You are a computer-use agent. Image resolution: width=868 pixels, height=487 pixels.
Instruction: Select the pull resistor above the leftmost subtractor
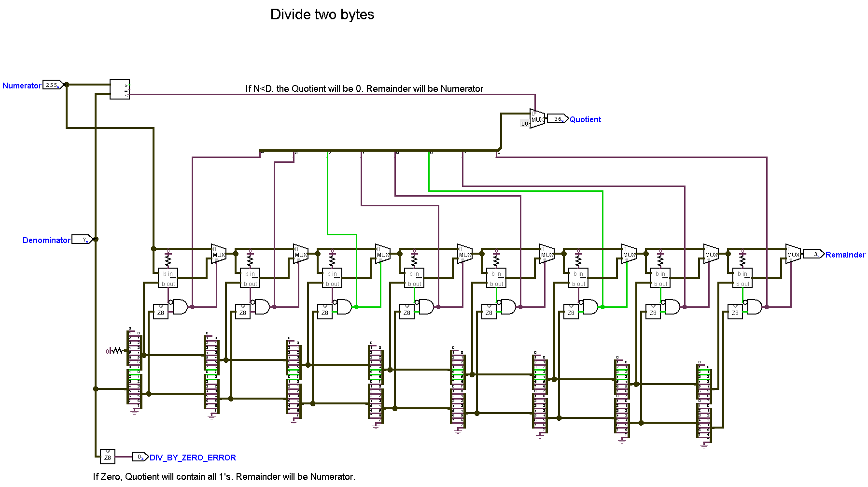point(168,261)
